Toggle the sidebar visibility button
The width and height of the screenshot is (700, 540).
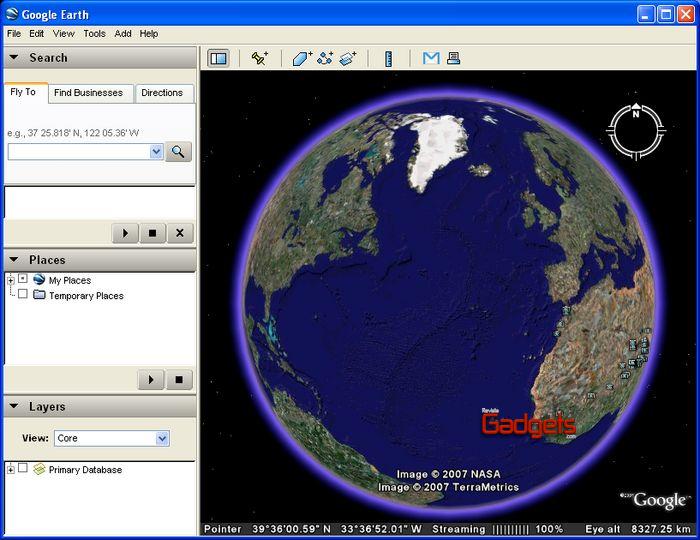(x=218, y=58)
